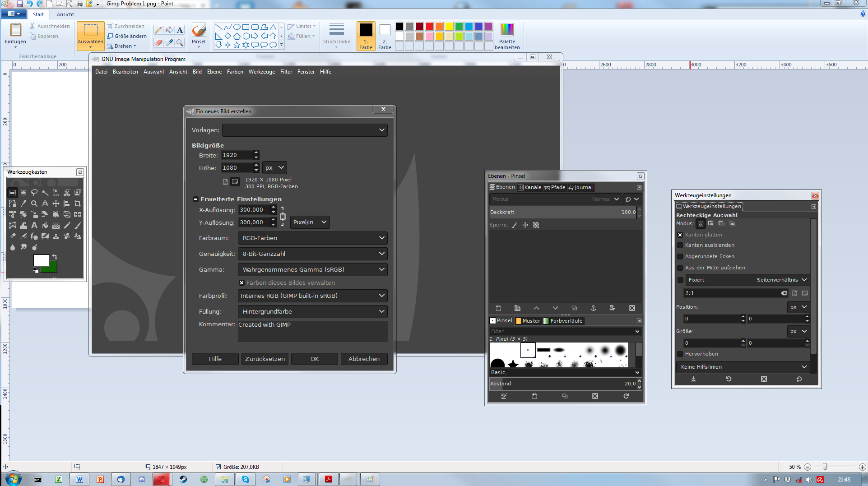Viewport: 868px width, 486px height.
Task: Select the GIMP Text tool
Action: click(x=34, y=225)
